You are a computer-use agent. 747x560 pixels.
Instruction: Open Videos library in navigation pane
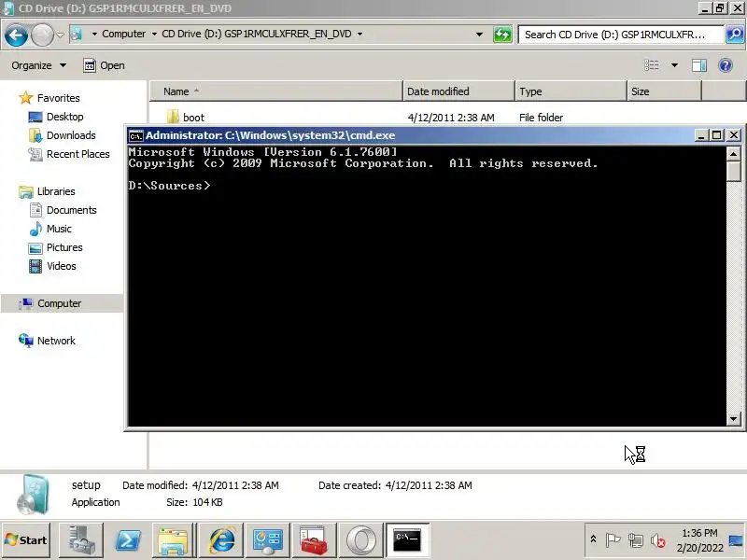coord(62,266)
